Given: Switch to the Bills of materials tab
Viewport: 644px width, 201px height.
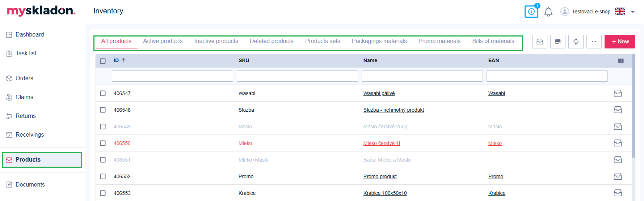Looking at the screenshot, I should [493, 41].
